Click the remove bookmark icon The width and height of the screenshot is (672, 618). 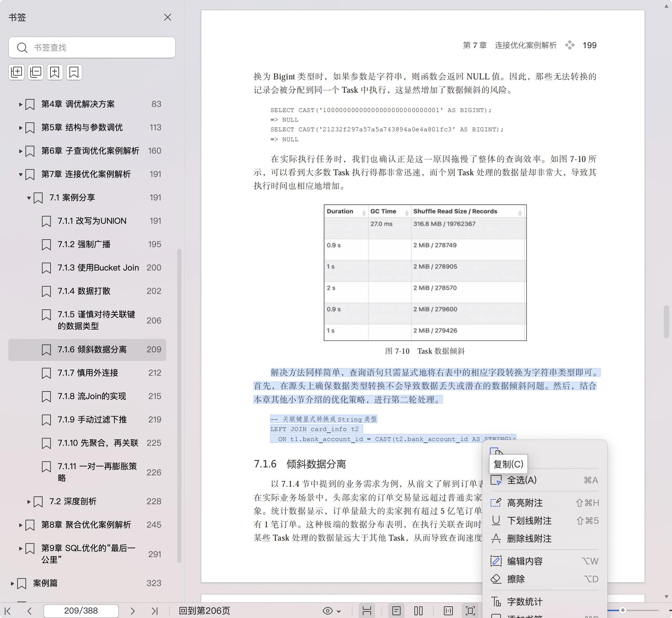click(74, 72)
